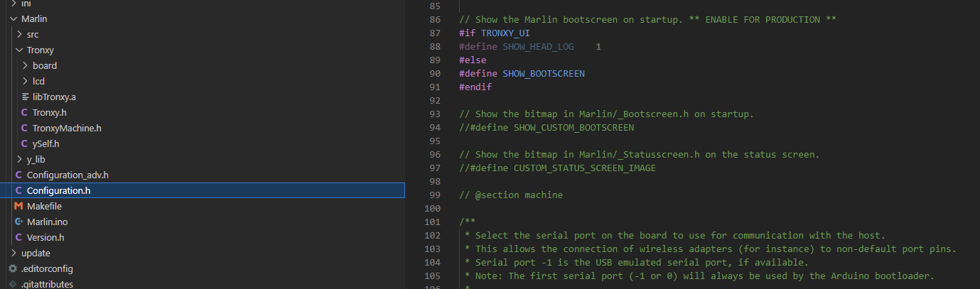Open Configuration_adv.h file
The height and width of the screenshot is (289, 980).
tap(68, 175)
